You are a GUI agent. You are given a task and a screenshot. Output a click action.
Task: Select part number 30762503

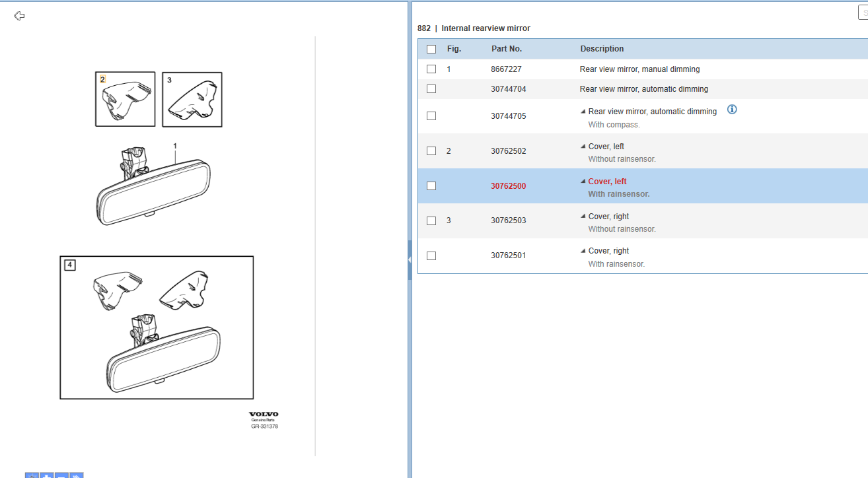509,221
